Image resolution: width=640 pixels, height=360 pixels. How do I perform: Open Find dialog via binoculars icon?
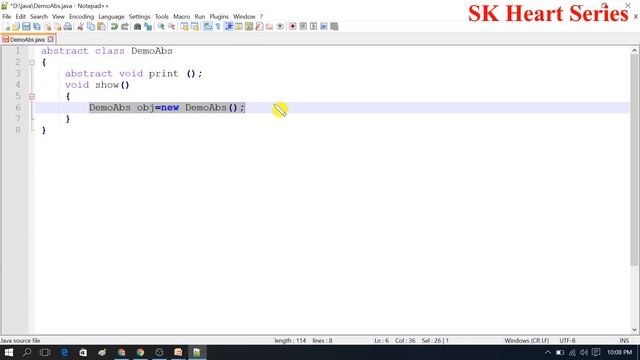tap(138, 27)
